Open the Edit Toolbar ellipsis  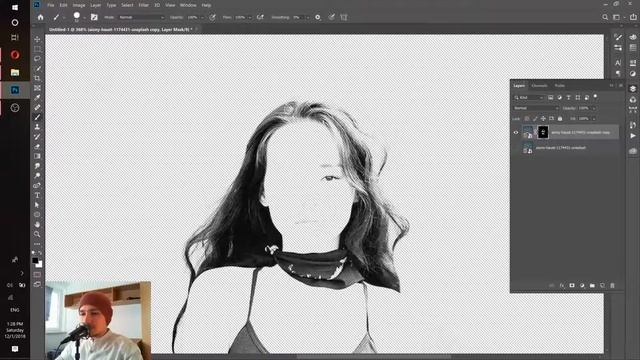click(37, 244)
